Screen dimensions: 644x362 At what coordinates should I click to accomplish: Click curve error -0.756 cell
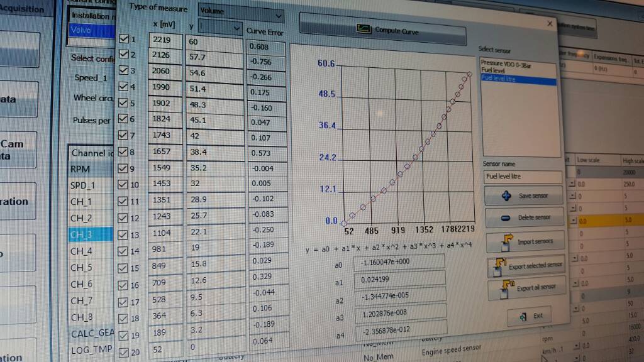266,62
